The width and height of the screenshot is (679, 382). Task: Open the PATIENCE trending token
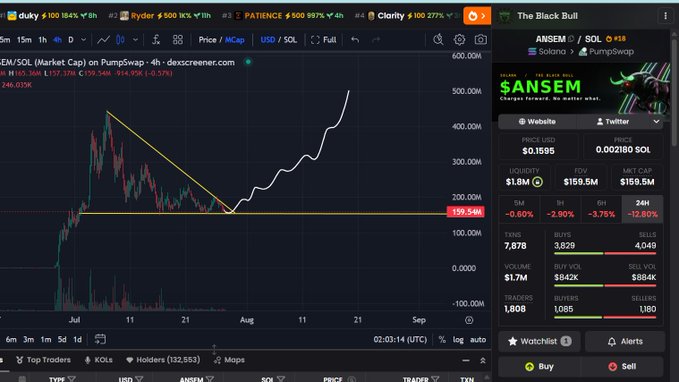pyautogui.click(x=283, y=16)
